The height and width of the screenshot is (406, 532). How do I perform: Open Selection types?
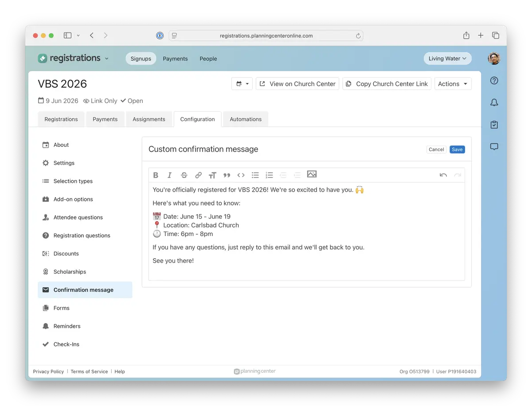pos(85,181)
